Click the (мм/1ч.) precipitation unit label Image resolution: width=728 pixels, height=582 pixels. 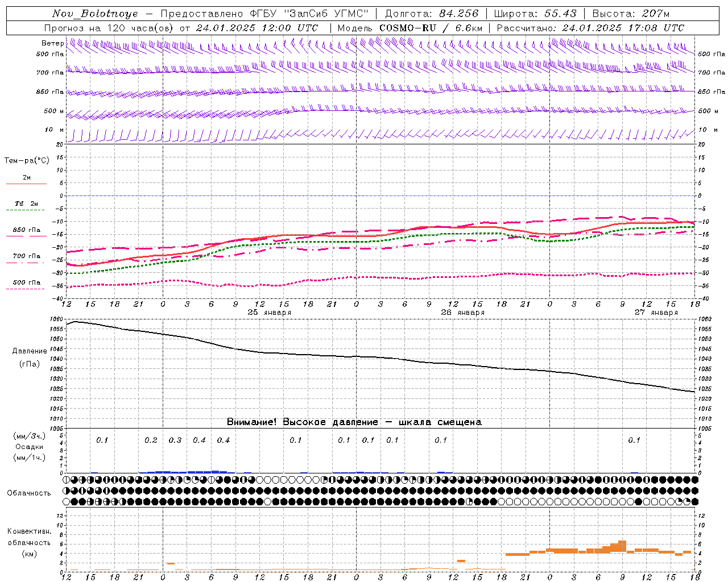click(x=30, y=458)
